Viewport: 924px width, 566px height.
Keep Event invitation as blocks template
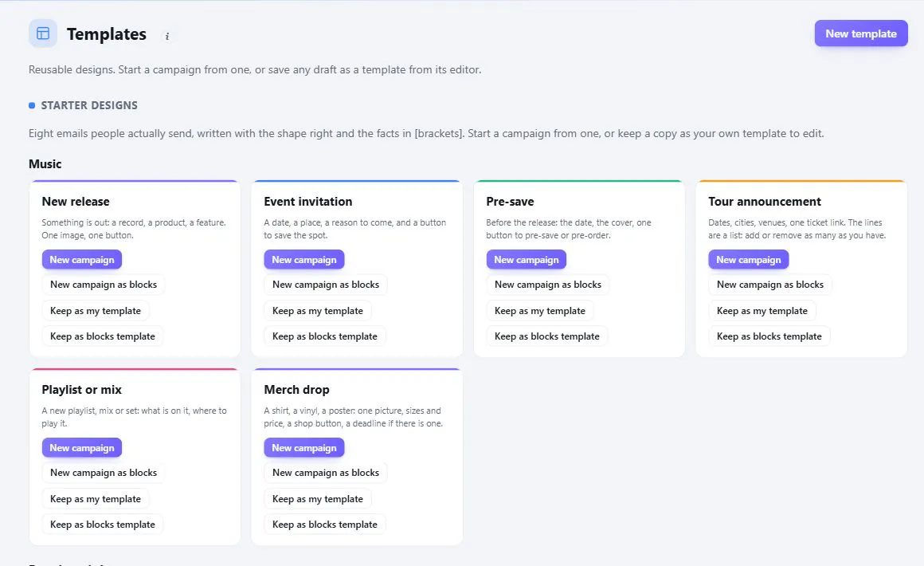[325, 336]
